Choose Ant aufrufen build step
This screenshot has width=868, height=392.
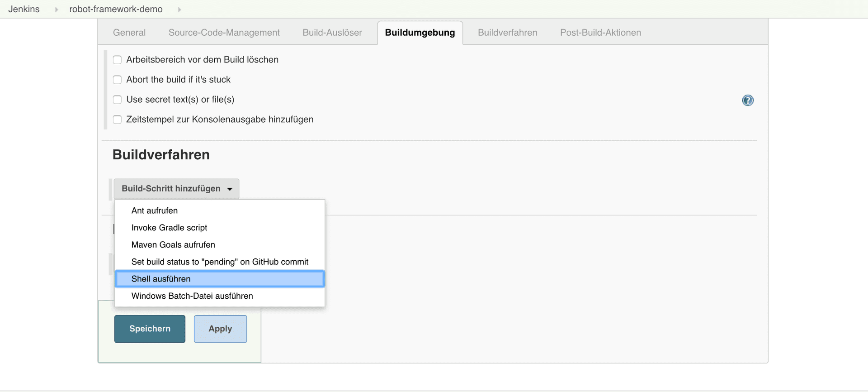155,210
